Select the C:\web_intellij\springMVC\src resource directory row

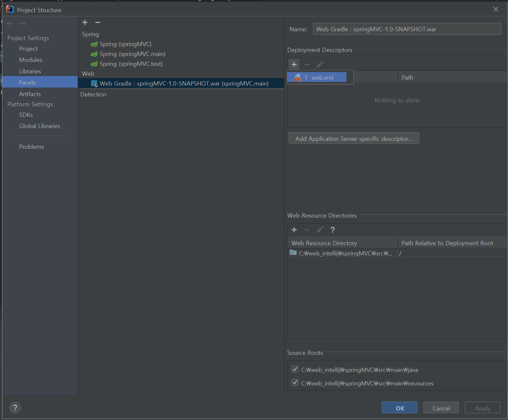pos(342,253)
